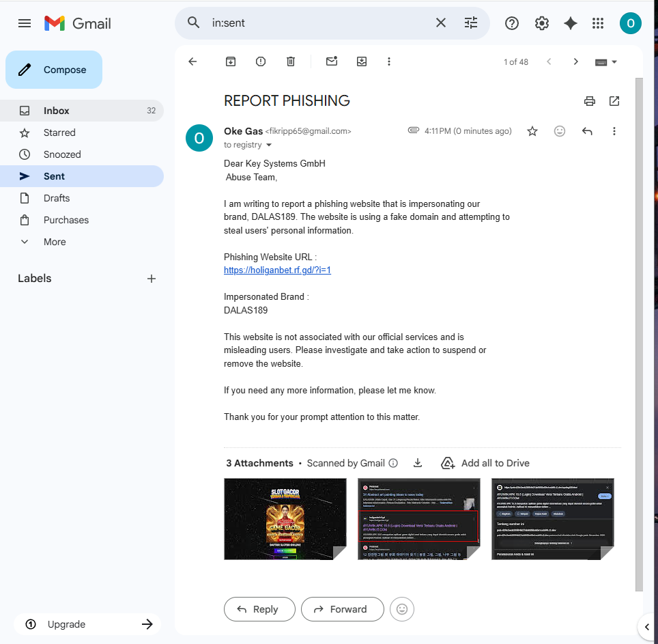Archive this email
The image size is (658, 644).
(x=231, y=61)
